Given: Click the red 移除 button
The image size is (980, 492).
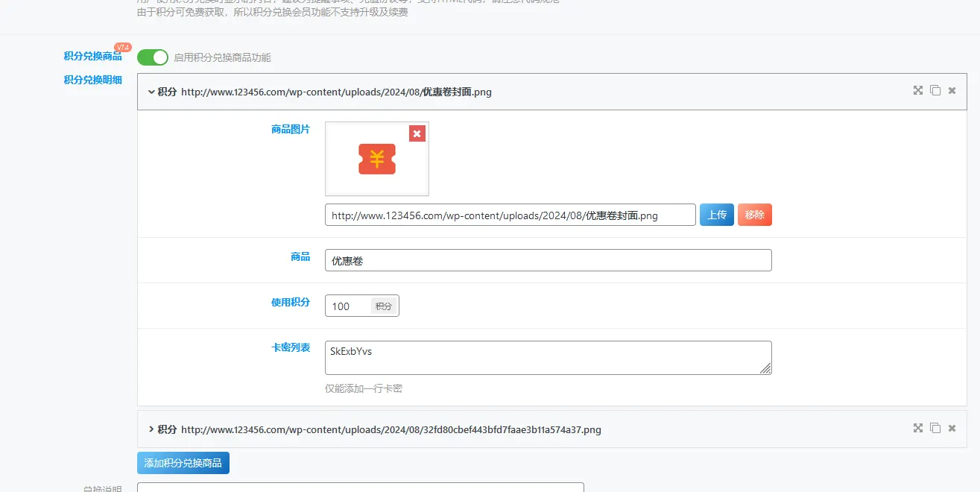Looking at the screenshot, I should (x=755, y=215).
